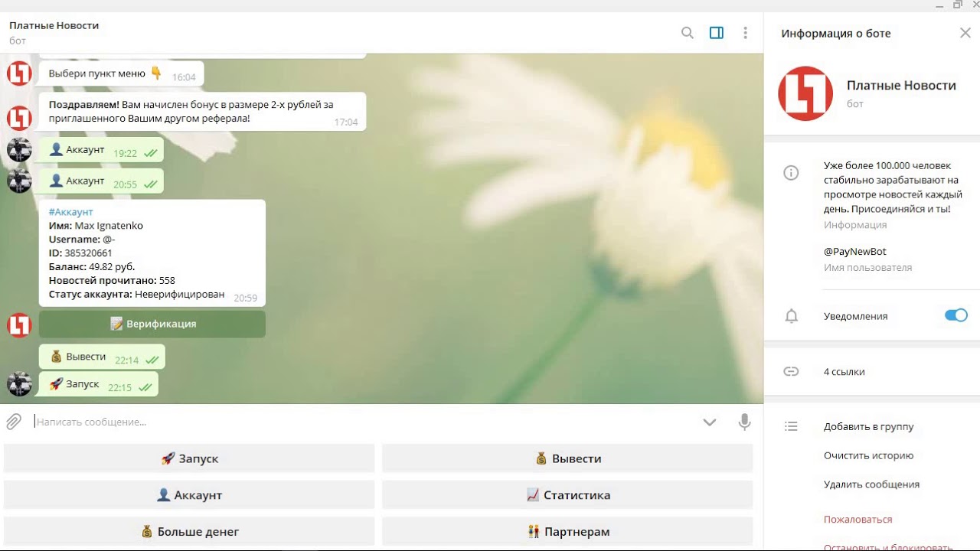Choose Добавить в группу

point(869,426)
